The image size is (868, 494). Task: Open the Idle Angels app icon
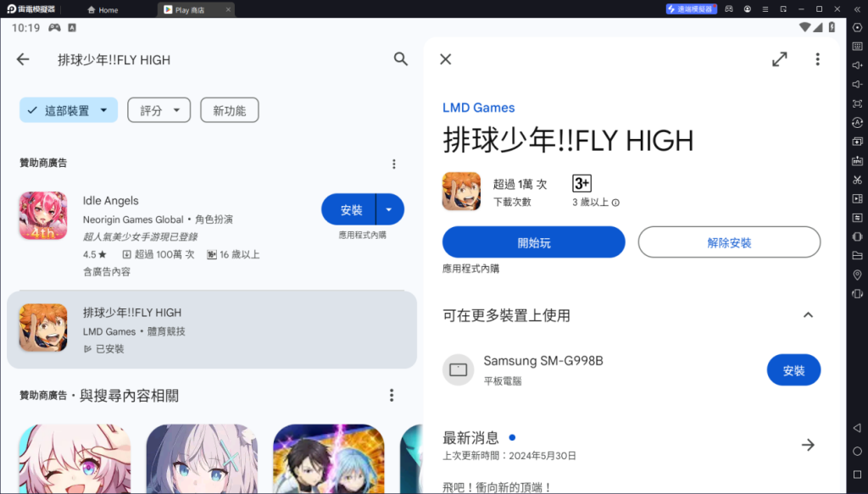click(x=43, y=216)
